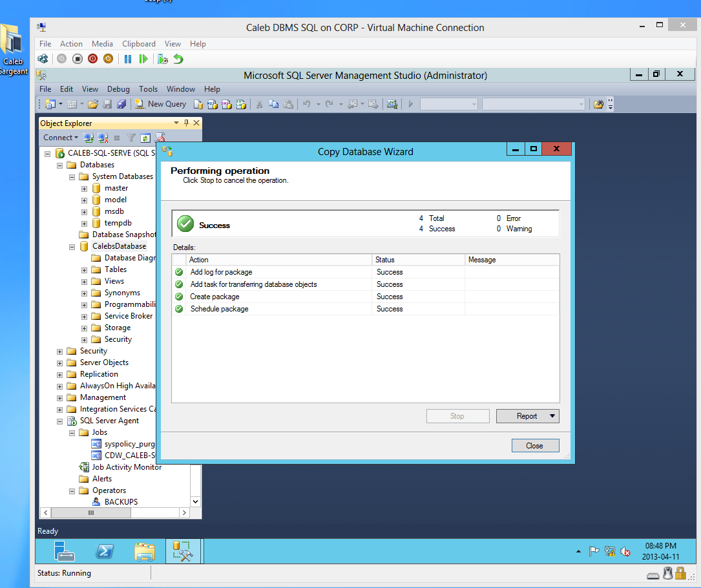701x588 pixels.
Task: Open the VM window Clipboard menu
Action: (139, 44)
